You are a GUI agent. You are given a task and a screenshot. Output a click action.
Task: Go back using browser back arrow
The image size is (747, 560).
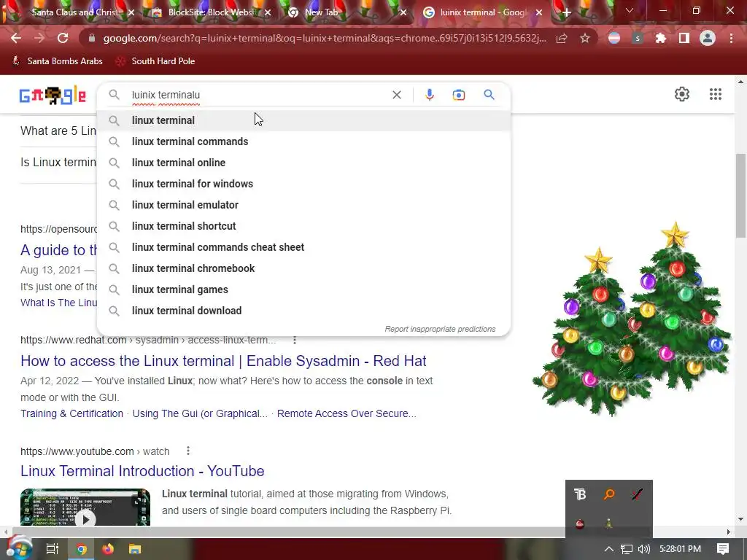click(x=16, y=38)
